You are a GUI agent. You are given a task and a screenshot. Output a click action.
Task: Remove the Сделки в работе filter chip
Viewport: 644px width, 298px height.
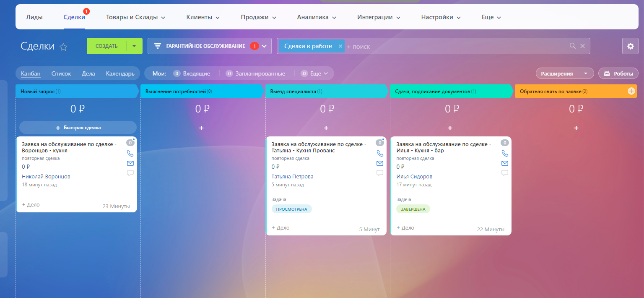tap(340, 46)
